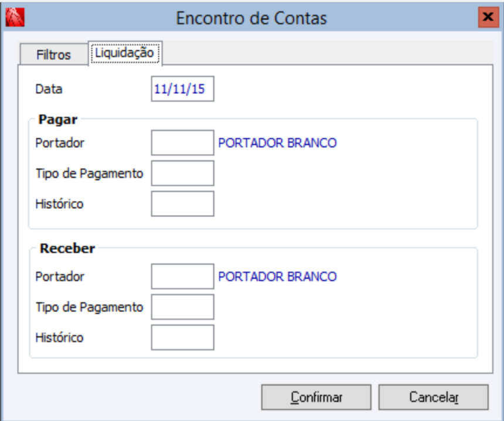This screenshot has height=421, width=504.
Task: Select the Histórico field in Receber section
Action: point(182,337)
